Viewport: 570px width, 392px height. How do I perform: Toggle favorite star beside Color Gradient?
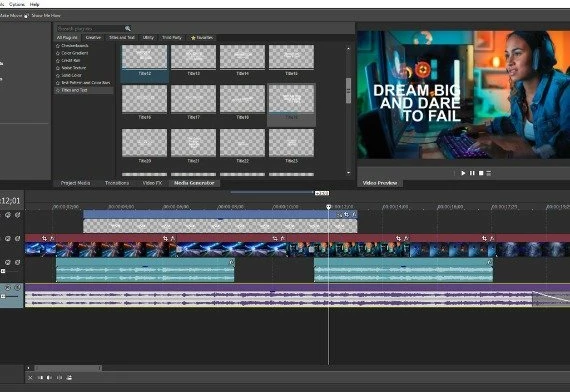coord(58,53)
